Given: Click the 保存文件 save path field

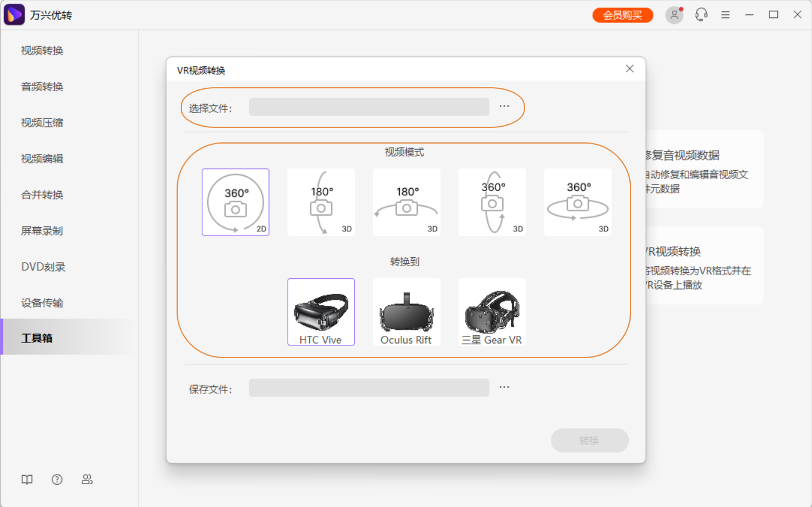Looking at the screenshot, I should click(368, 387).
